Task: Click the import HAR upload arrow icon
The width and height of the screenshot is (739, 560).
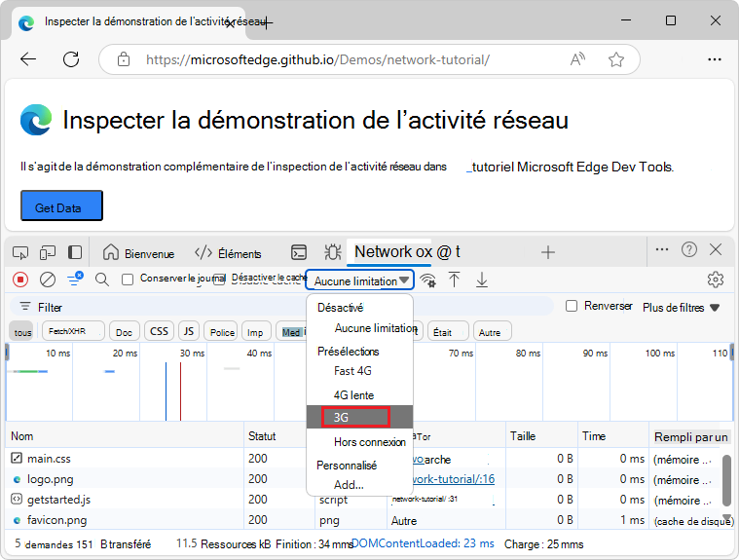Action: [x=454, y=280]
